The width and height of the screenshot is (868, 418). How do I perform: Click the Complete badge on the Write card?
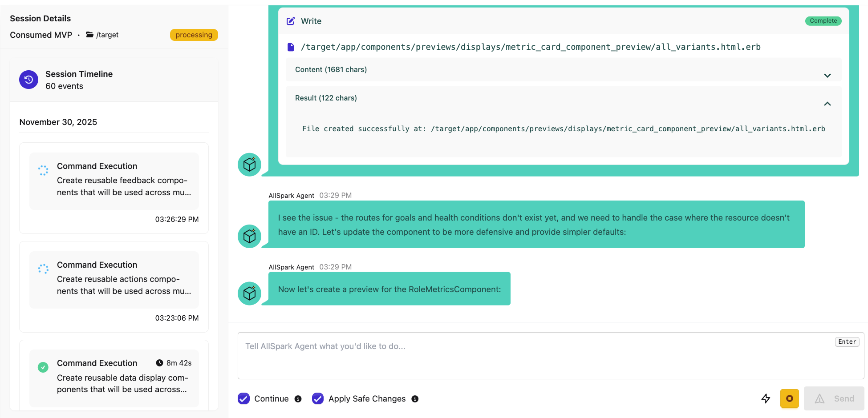823,20
